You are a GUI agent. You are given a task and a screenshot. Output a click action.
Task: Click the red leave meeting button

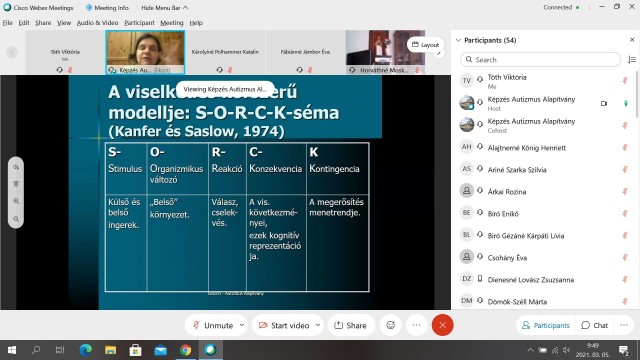(442, 325)
